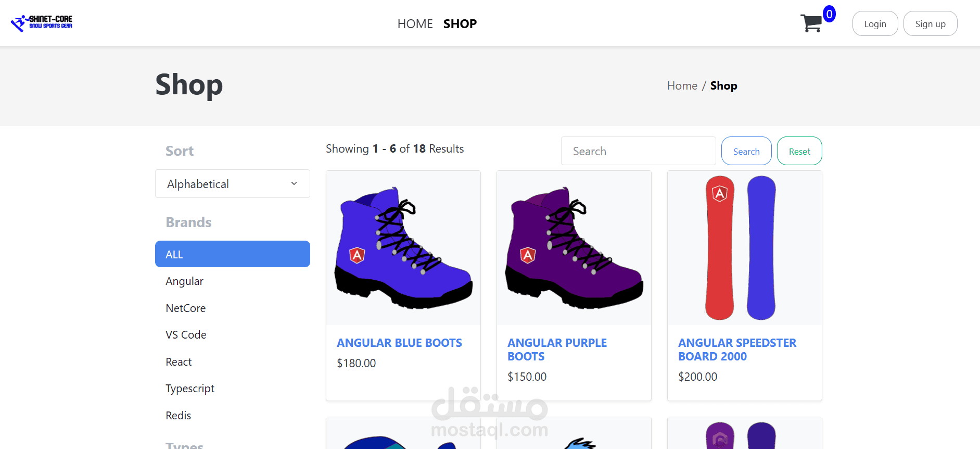Viewport: 980px width, 449px height.
Task: Click Home in the breadcrumb
Action: [x=682, y=86]
